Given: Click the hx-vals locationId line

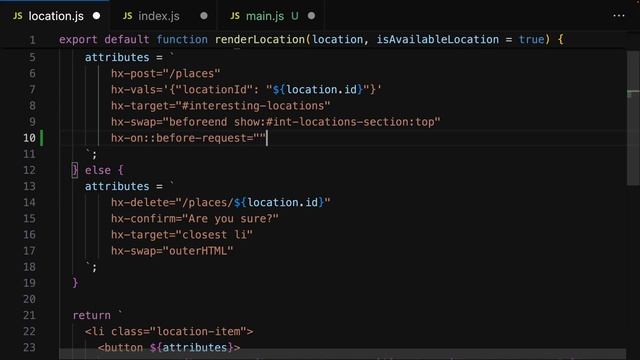Looking at the screenshot, I should click(x=246, y=89).
